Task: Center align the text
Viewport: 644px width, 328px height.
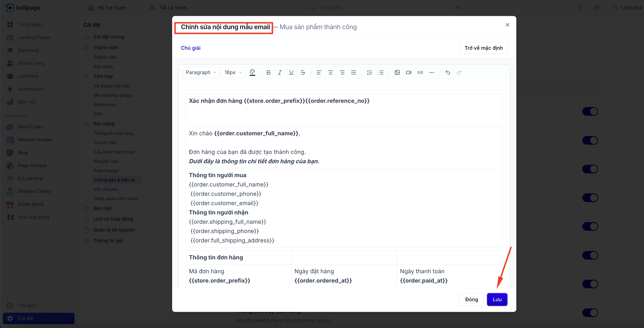Action: 330,72
